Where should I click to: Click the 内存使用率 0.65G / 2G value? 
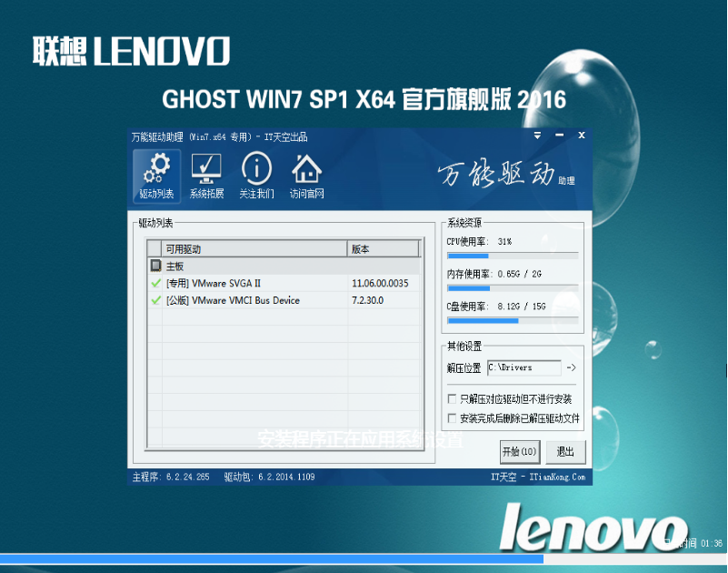(x=520, y=274)
